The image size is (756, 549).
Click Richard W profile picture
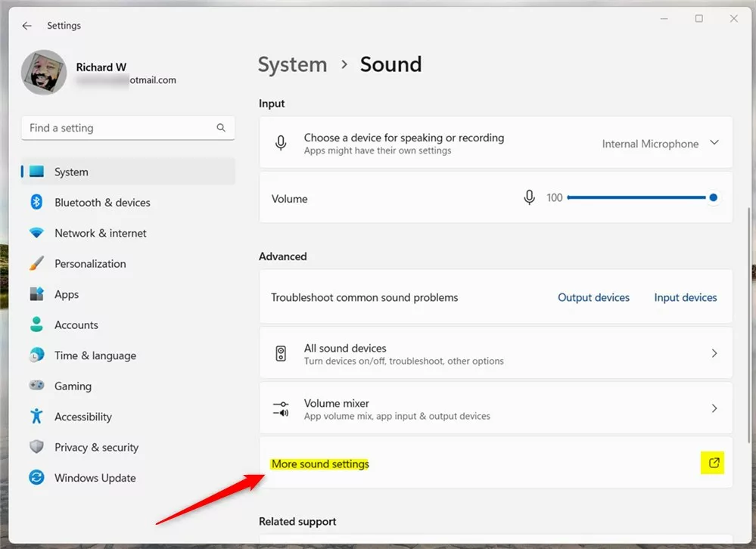point(44,73)
